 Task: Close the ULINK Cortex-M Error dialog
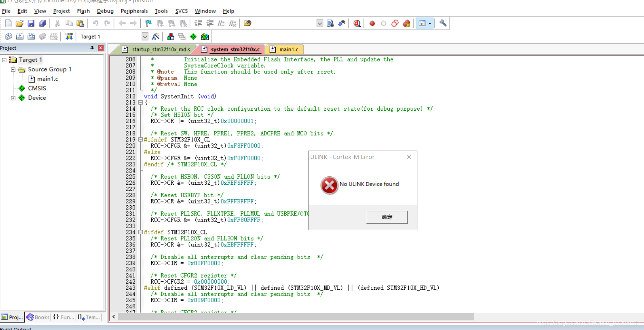click(409, 157)
